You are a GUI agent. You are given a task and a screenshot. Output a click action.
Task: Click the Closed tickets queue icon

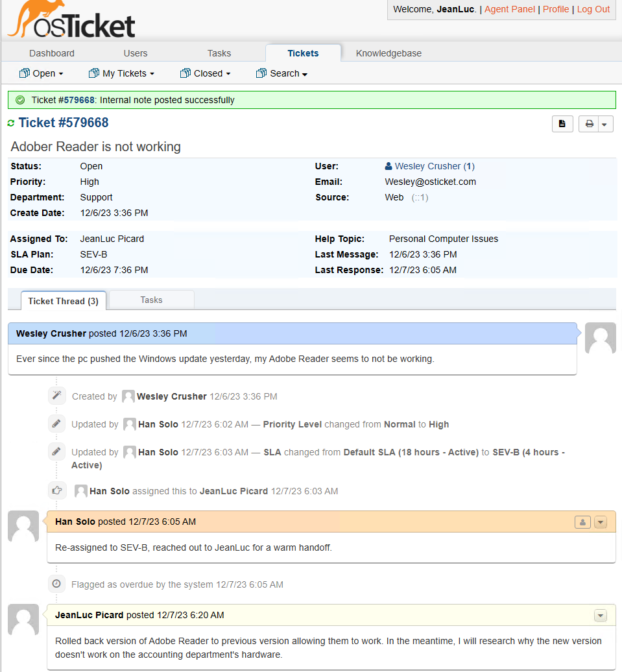point(185,73)
